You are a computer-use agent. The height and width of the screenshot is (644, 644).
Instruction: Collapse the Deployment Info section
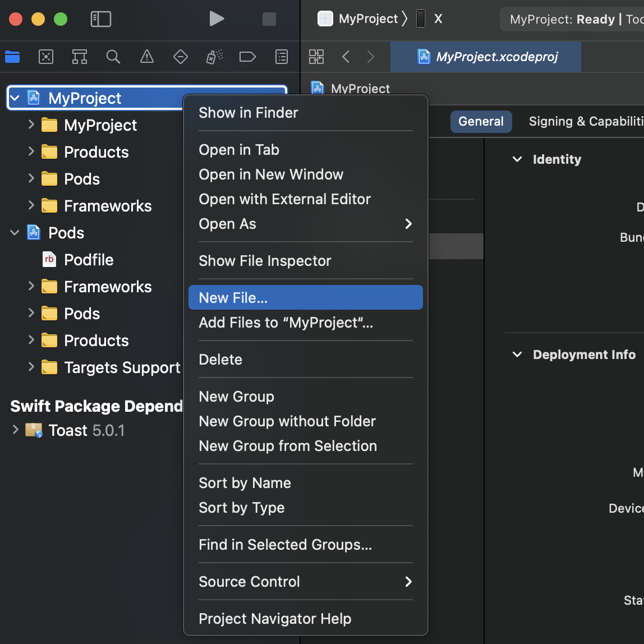(517, 354)
